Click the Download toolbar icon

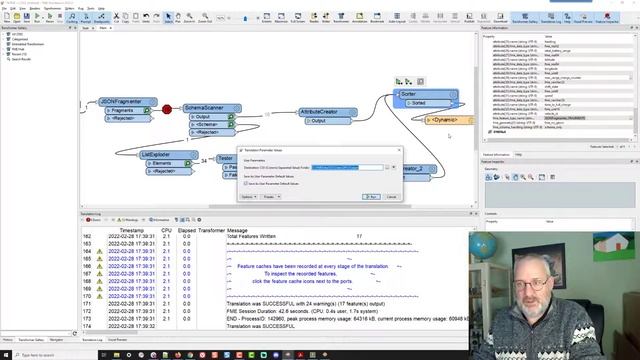pyautogui.click(x=500, y=17)
